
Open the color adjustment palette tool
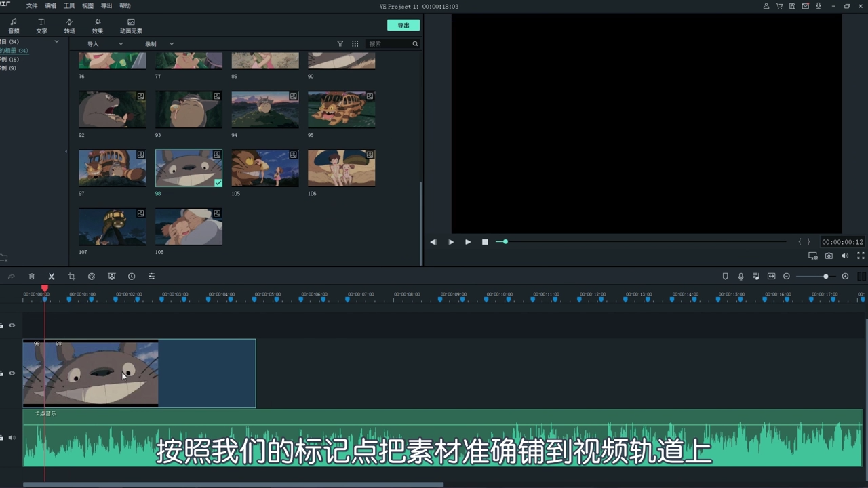pos(91,277)
